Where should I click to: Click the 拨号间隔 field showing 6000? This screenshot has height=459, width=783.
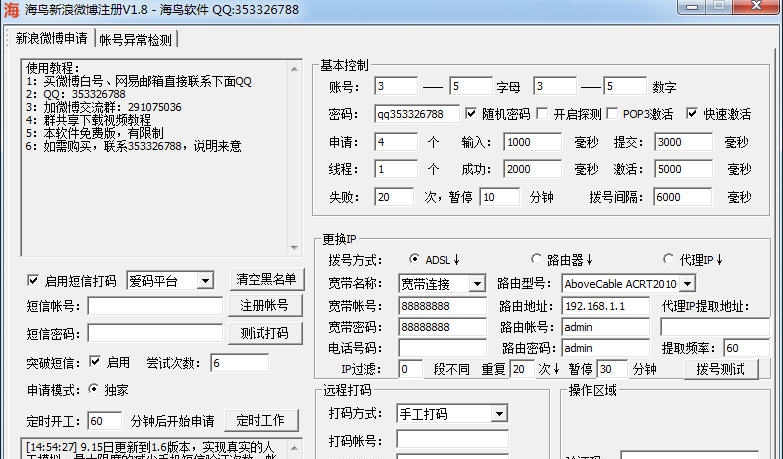pyautogui.click(x=682, y=197)
